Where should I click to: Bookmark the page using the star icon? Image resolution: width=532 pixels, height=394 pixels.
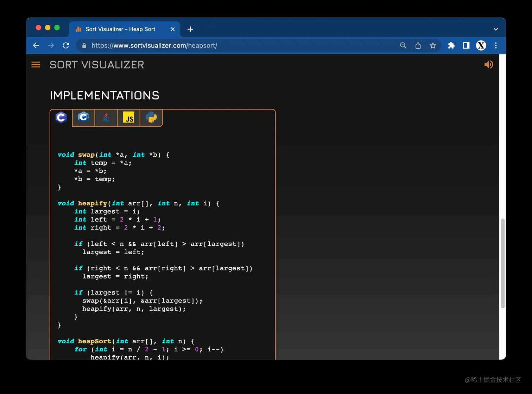coord(433,45)
